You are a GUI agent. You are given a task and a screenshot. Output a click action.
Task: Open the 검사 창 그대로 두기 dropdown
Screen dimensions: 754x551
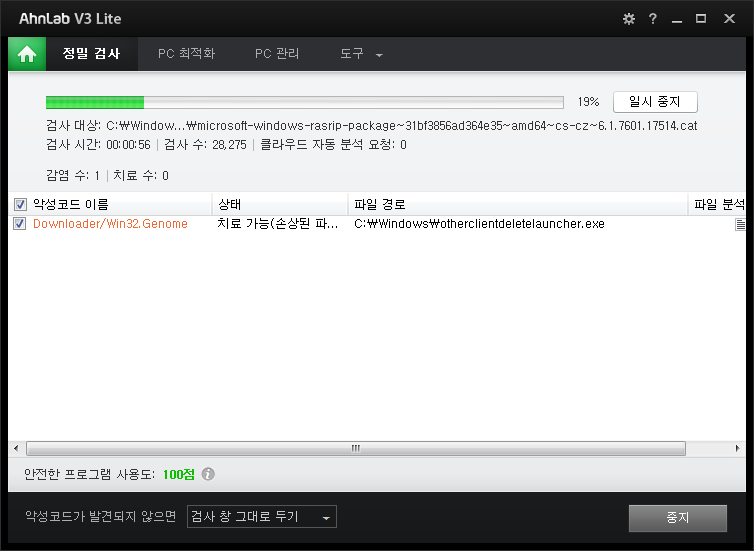[262, 517]
